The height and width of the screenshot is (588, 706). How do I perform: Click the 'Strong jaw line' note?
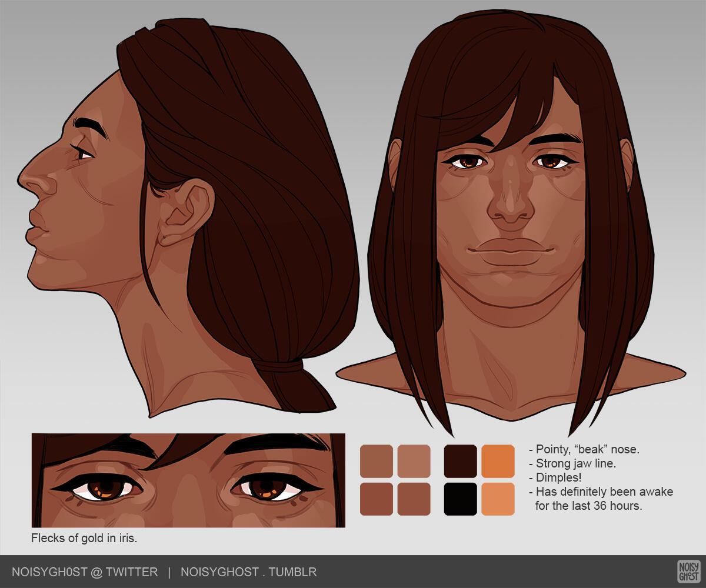point(574,463)
